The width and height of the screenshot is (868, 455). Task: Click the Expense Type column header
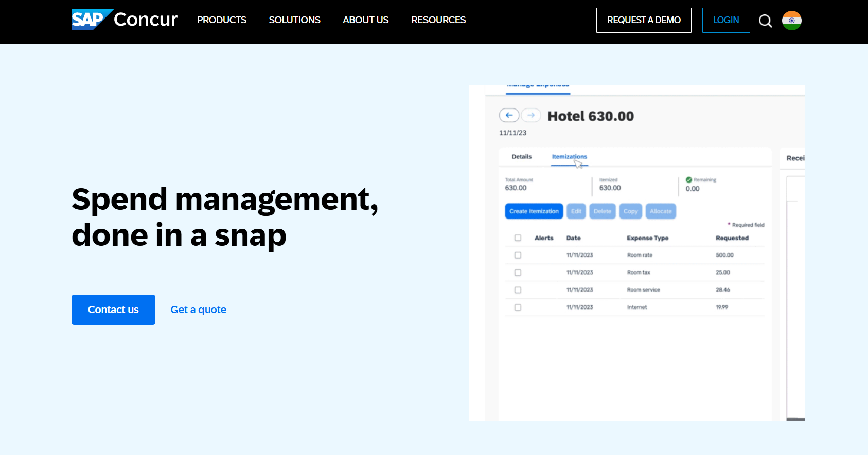pyautogui.click(x=648, y=238)
